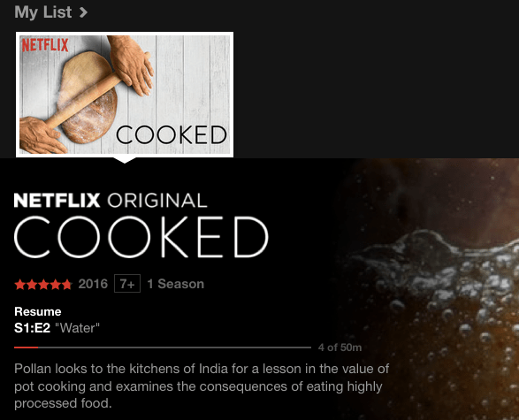The width and height of the screenshot is (519, 420).
Task: Click the red Netflix logo on the thumbnail
Action: (x=45, y=45)
